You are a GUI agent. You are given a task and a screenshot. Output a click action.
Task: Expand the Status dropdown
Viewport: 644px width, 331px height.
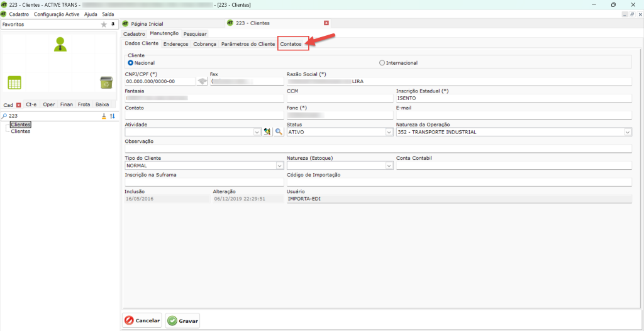389,132
